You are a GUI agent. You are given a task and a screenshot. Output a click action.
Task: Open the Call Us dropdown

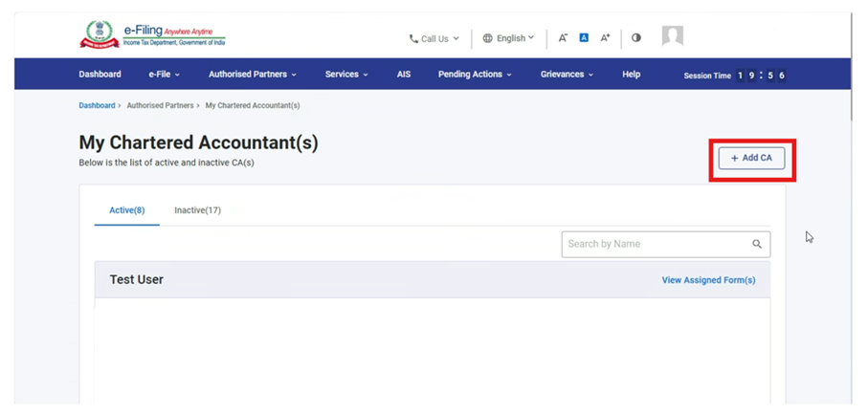(434, 38)
